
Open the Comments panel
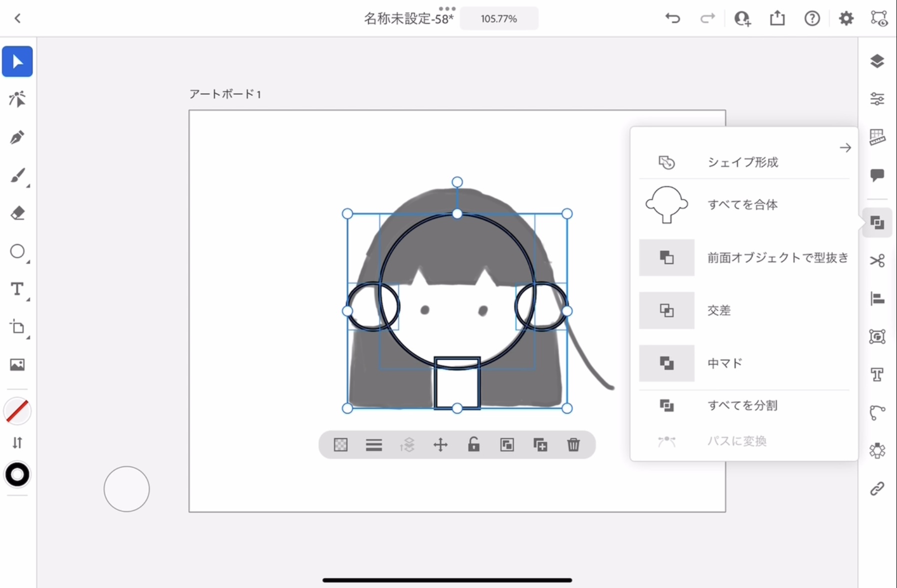click(x=877, y=175)
